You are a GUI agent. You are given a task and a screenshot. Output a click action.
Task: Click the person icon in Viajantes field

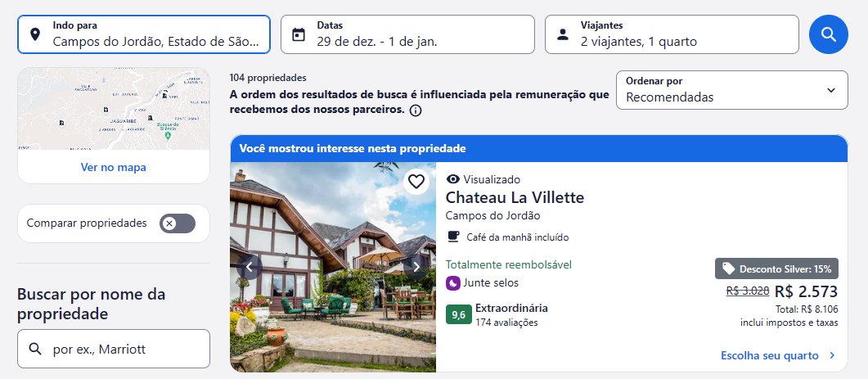562,34
